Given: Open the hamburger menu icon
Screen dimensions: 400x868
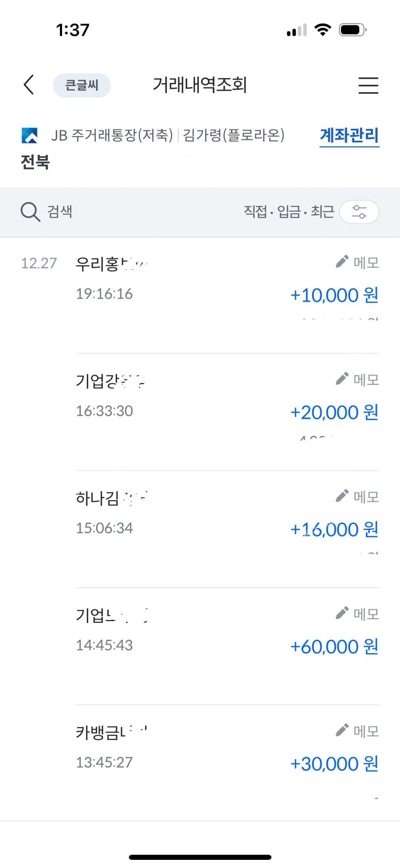Looking at the screenshot, I should coord(368,85).
